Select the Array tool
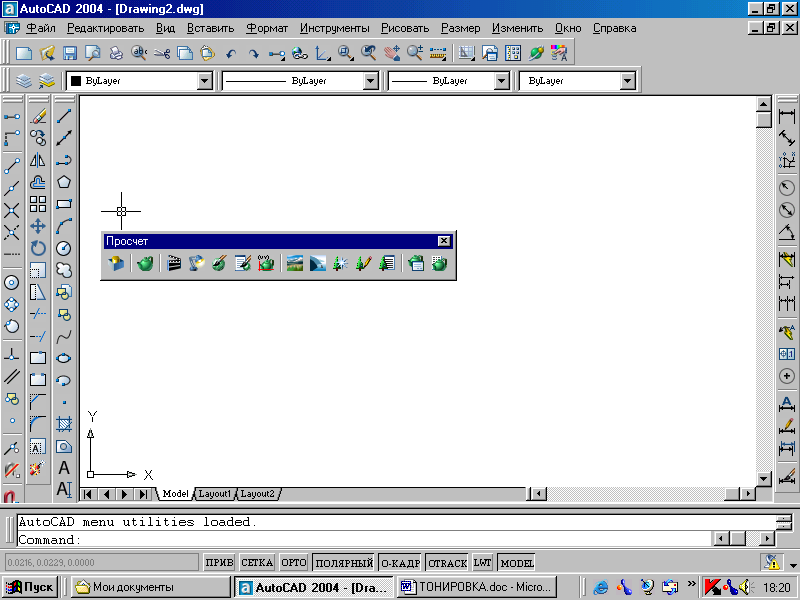Screen dimensions: 800x600 click(38, 204)
